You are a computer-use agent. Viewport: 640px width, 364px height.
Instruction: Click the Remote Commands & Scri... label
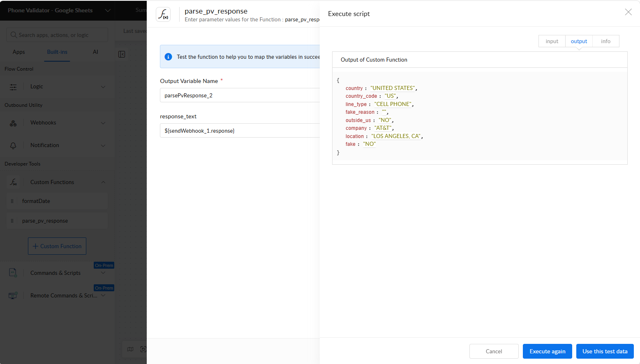click(64, 295)
